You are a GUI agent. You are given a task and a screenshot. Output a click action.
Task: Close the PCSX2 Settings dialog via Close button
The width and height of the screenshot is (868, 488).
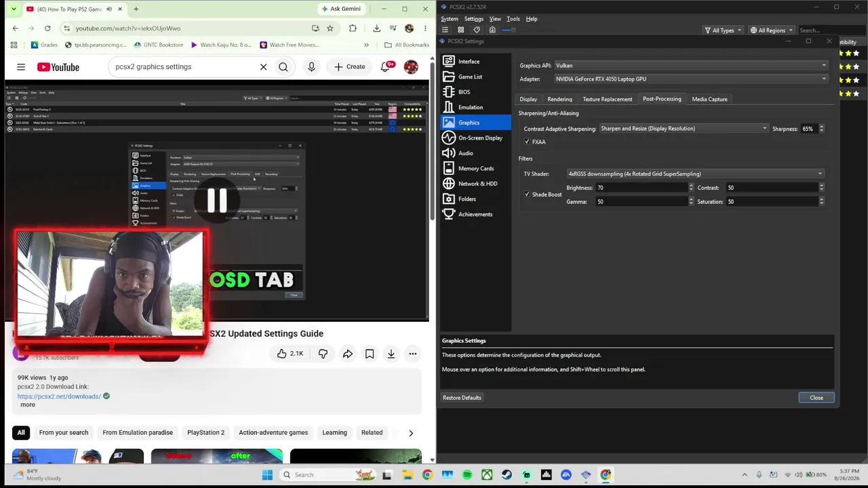816,398
